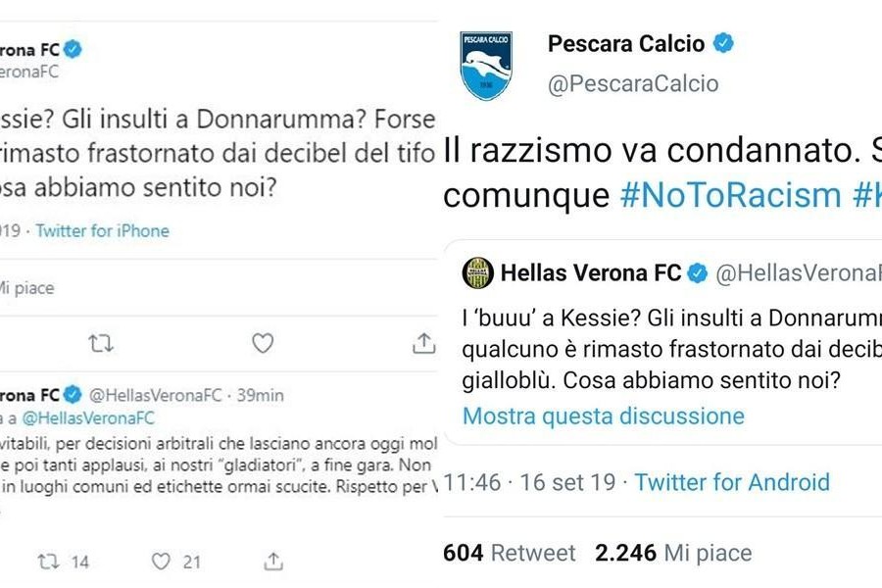Click retweet icon under main Verona tweet
Viewport: 882px width, 588px height.
[101, 343]
